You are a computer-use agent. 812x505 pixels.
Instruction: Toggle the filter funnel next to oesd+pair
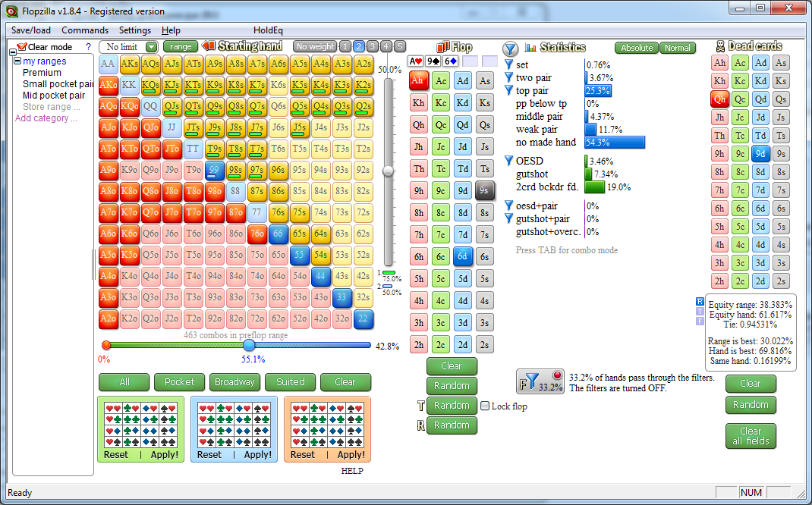508,205
